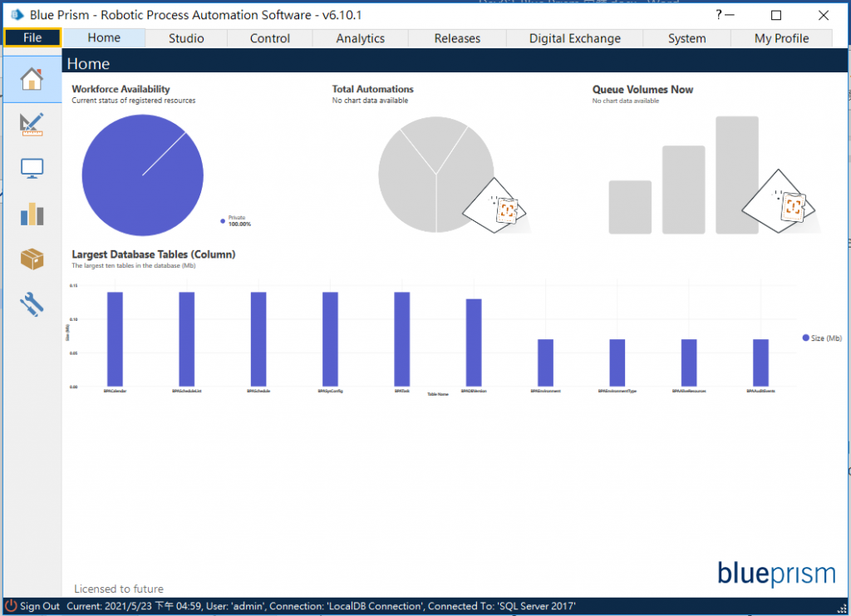
Task: Switch to the System tab
Action: [686, 38]
